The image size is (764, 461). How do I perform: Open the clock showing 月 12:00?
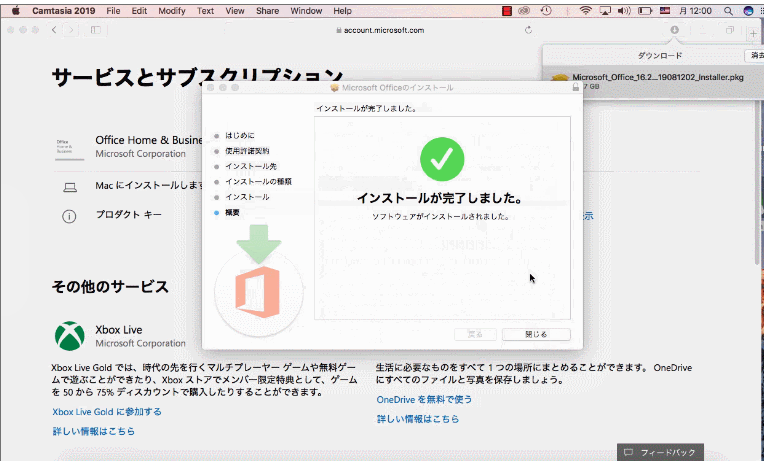pyautogui.click(x=695, y=11)
